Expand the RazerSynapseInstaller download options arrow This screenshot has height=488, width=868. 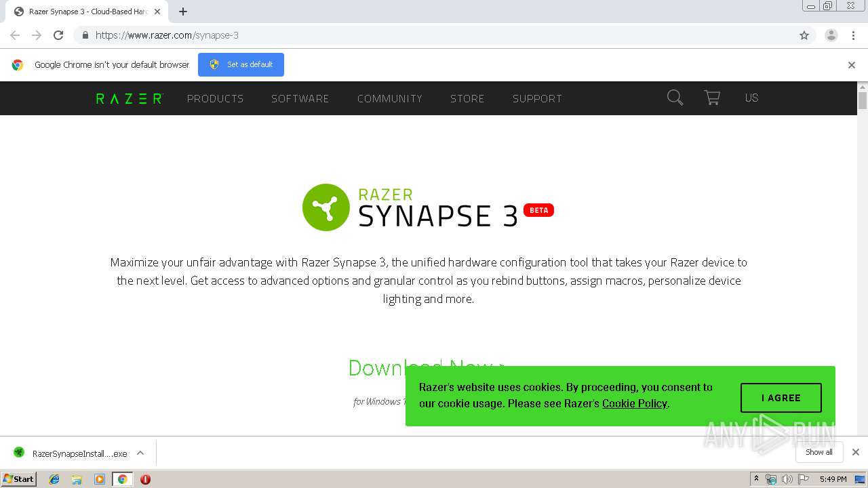tap(140, 453)
